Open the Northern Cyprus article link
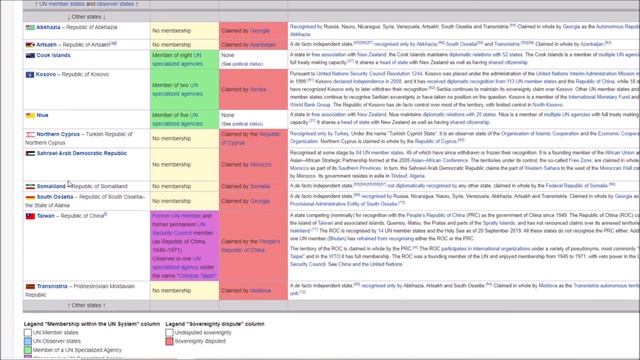The height and width of the screenshot is (360, 640). (x=58, y=134)
